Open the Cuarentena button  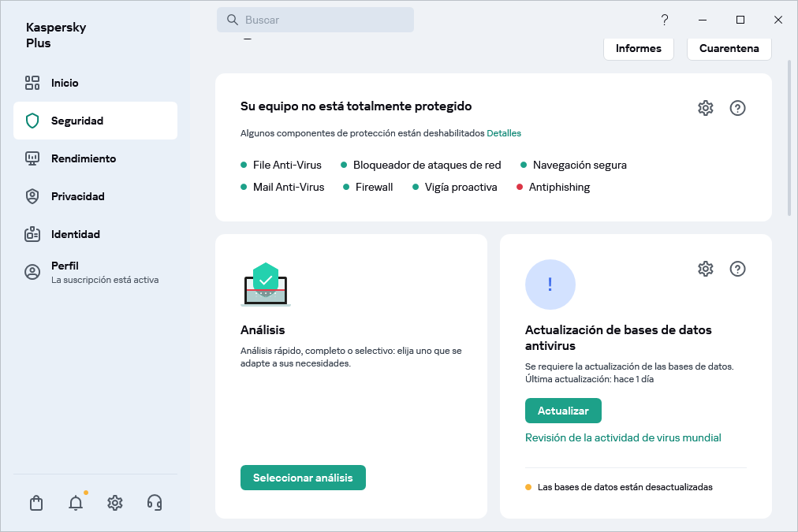(x=729, y=48)
